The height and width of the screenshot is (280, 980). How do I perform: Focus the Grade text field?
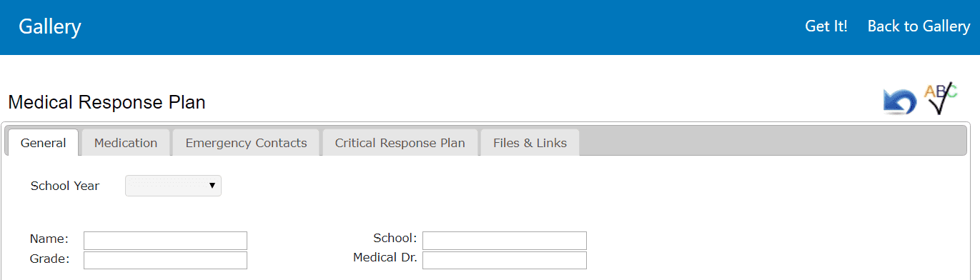(x=165, y=260)
